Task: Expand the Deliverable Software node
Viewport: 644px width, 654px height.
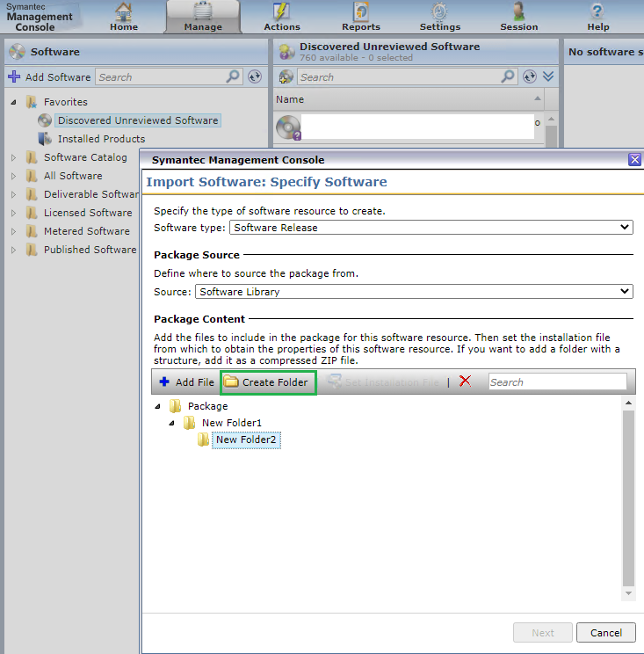Action: coord(13,194)
